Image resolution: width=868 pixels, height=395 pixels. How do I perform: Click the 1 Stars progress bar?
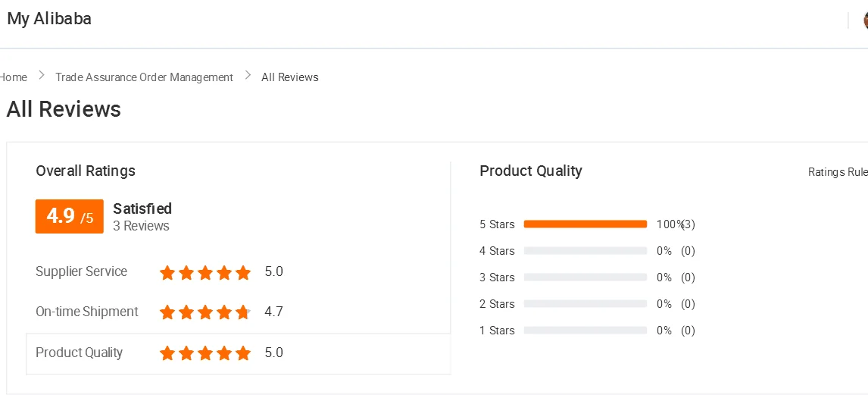[x=585, y=331]
